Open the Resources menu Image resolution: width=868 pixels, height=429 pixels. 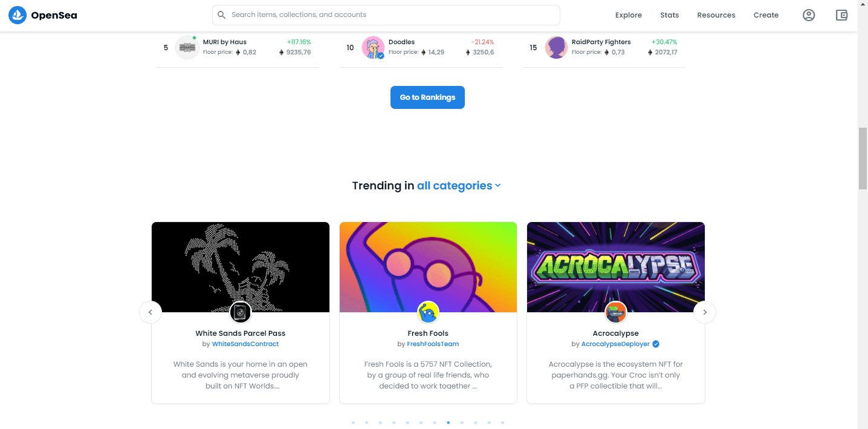coord(716,15)
